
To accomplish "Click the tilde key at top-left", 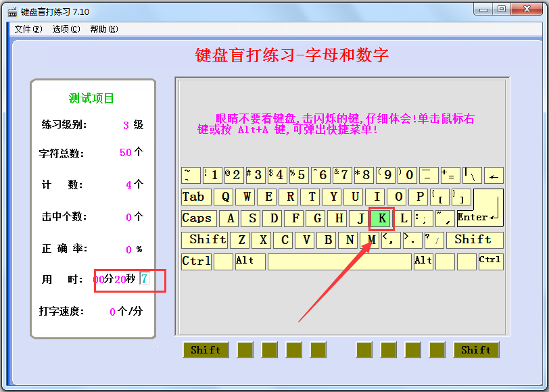I will tap(191, 176).
